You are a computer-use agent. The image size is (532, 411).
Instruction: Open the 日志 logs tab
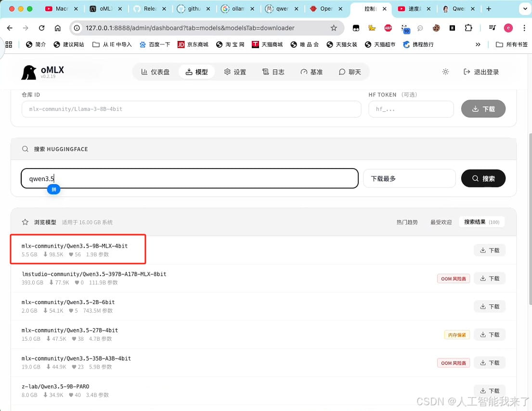273,72
